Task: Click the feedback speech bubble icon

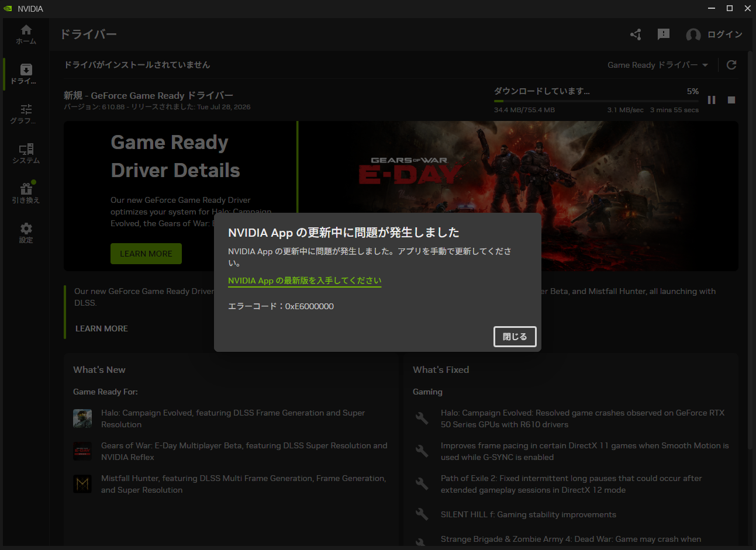Action: pyautogui.click(x=664, y=34)
